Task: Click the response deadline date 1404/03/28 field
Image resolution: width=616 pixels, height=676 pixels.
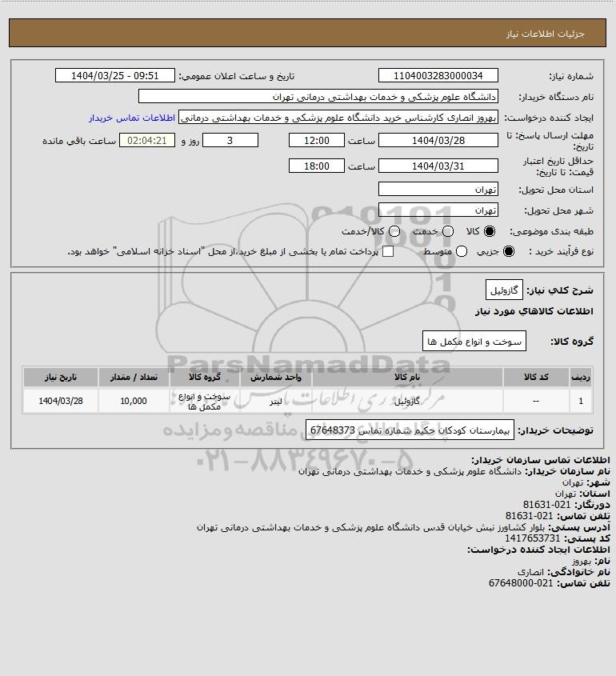Action: [x=438, y=140]
